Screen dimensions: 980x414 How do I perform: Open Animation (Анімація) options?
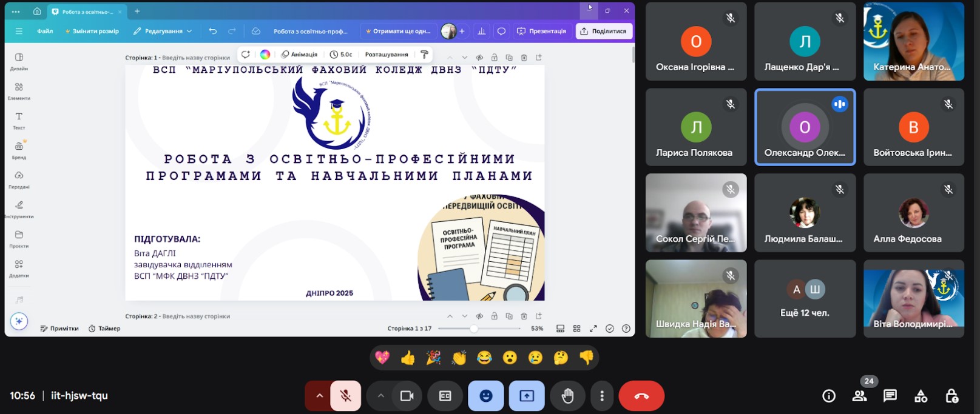tap(299, 54)
